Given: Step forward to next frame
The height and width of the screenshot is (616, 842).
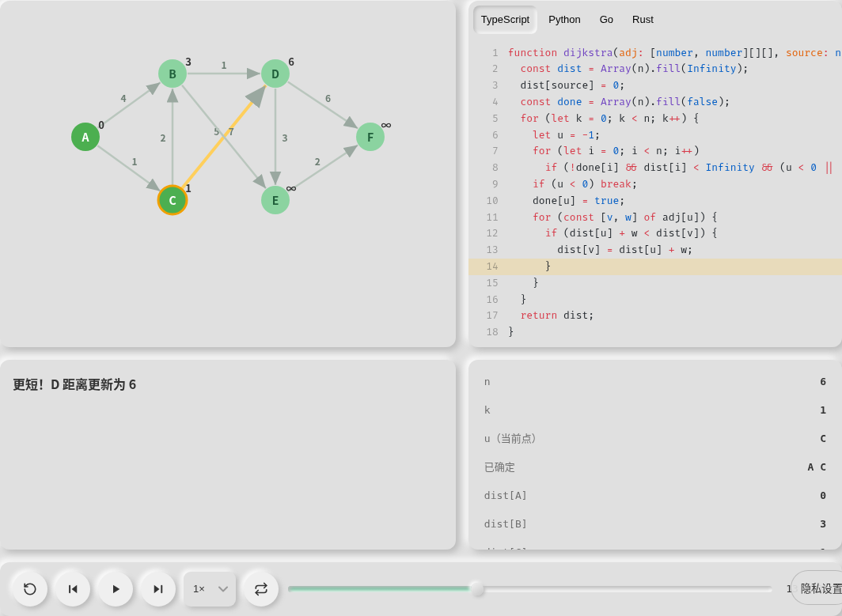Looking at the screenshot, I should tap(158, 589).
